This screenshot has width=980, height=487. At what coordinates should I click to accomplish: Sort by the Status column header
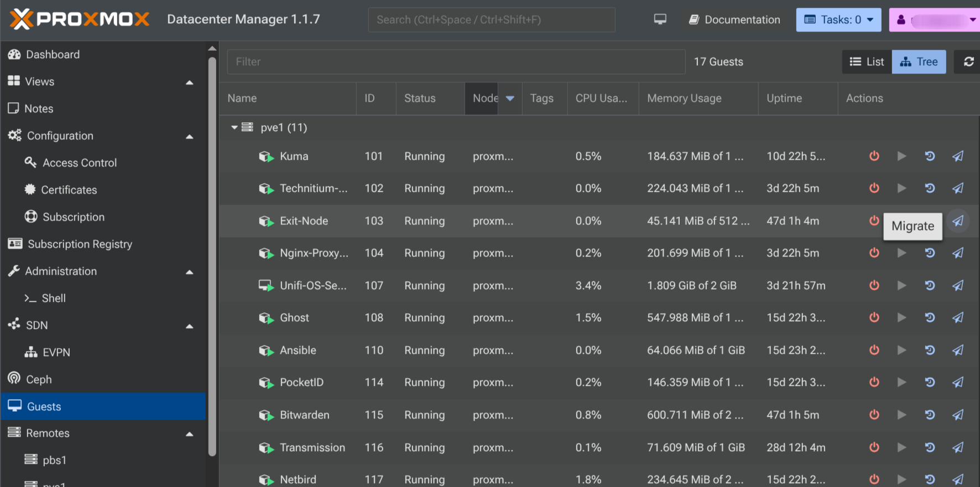[x=430, y=98]
